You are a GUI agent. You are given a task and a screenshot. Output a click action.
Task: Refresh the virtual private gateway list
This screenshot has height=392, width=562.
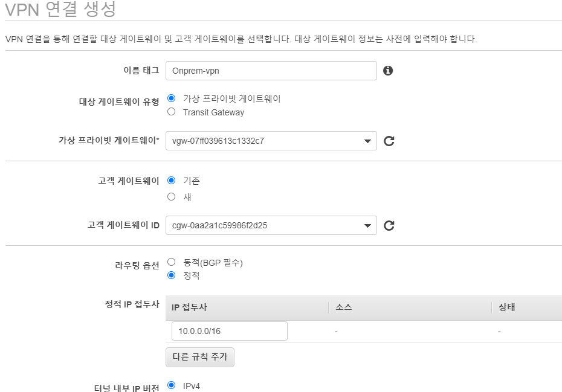[389, 141]
